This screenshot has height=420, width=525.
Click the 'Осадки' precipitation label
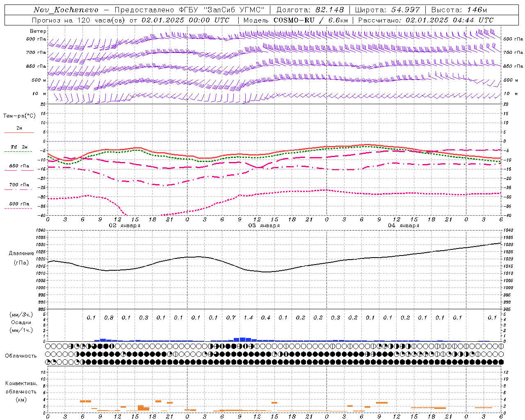[x=21, y=322]
